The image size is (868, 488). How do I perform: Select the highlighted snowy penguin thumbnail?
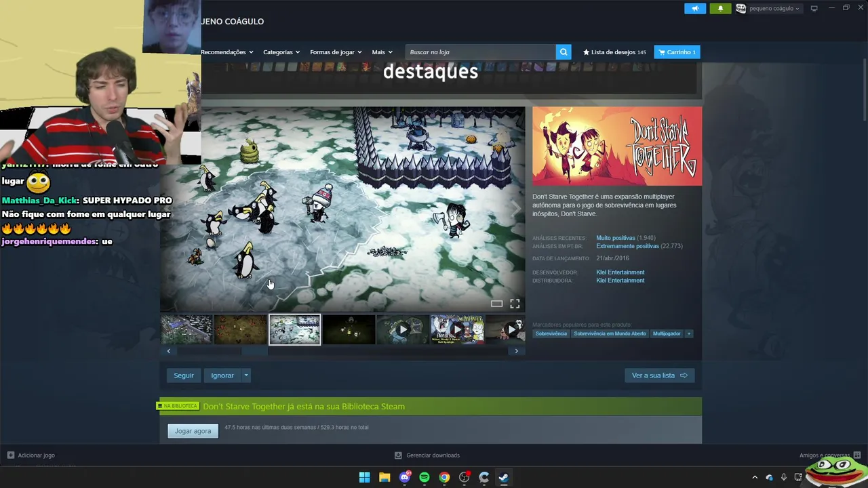[x=295, y=329]
